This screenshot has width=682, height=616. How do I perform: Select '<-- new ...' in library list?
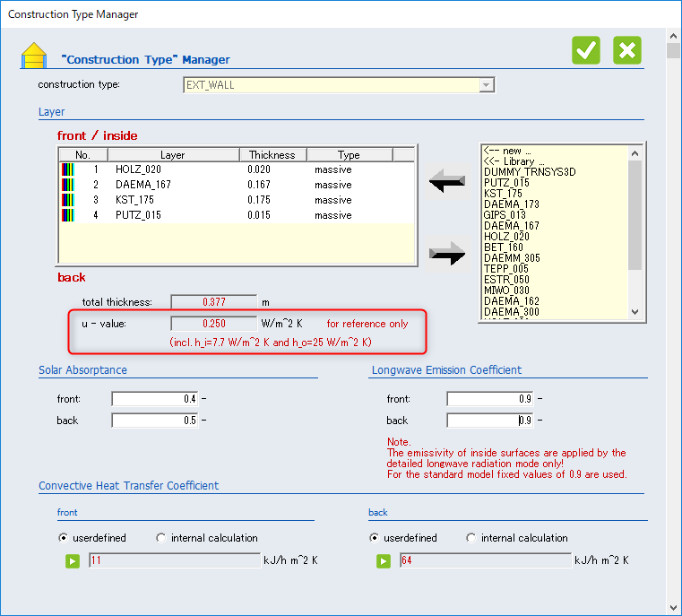(x=507, y=151)
